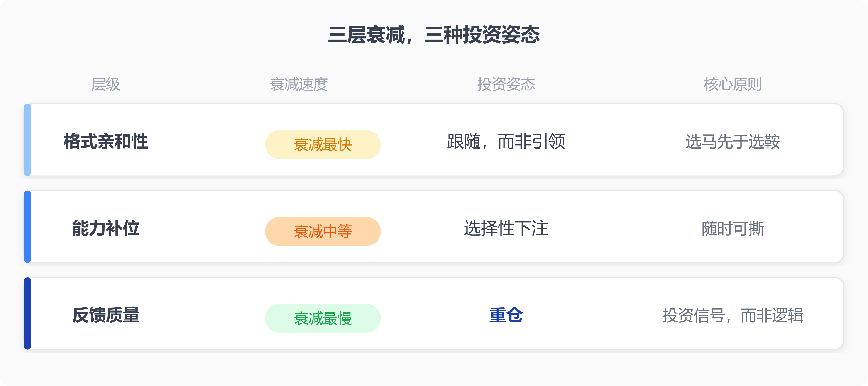Select the 选马先于选鞍 principle text
The width and height of the screenshot is (868, 386).
[733, 142]
